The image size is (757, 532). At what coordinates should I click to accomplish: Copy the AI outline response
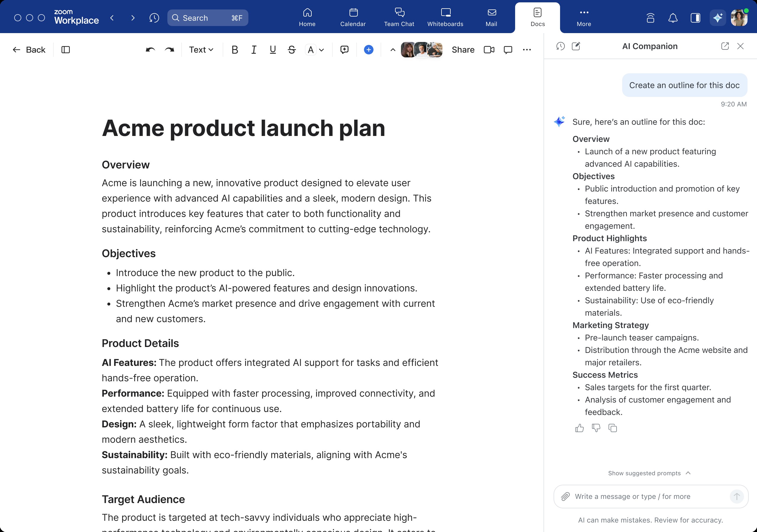click(613, 428)
